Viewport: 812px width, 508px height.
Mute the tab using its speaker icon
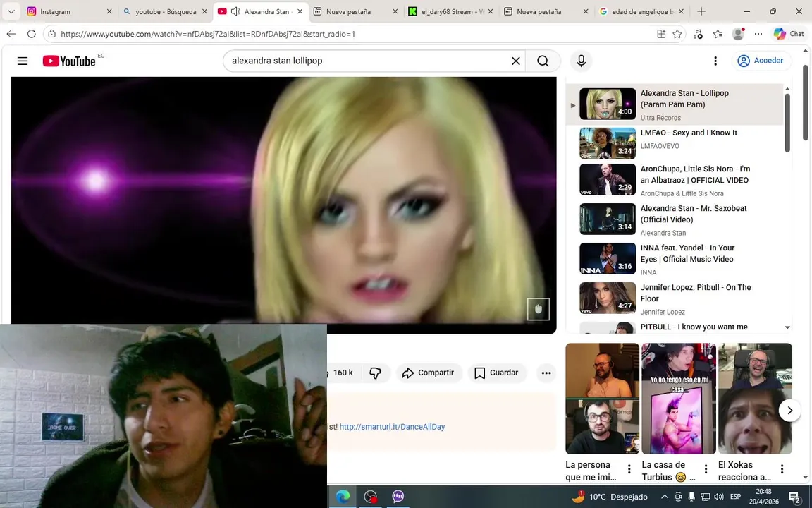[x=235, y=11]
